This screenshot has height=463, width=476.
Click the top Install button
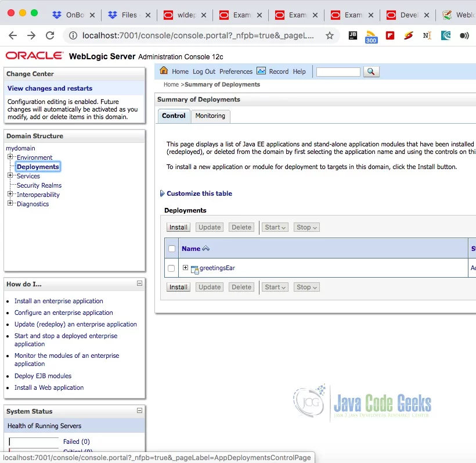(x=179, y=227)
